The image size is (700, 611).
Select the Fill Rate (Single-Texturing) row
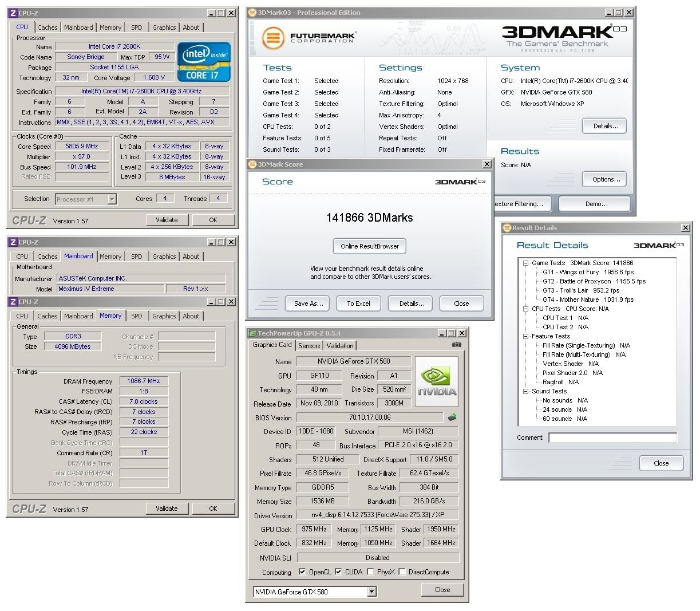586,345
